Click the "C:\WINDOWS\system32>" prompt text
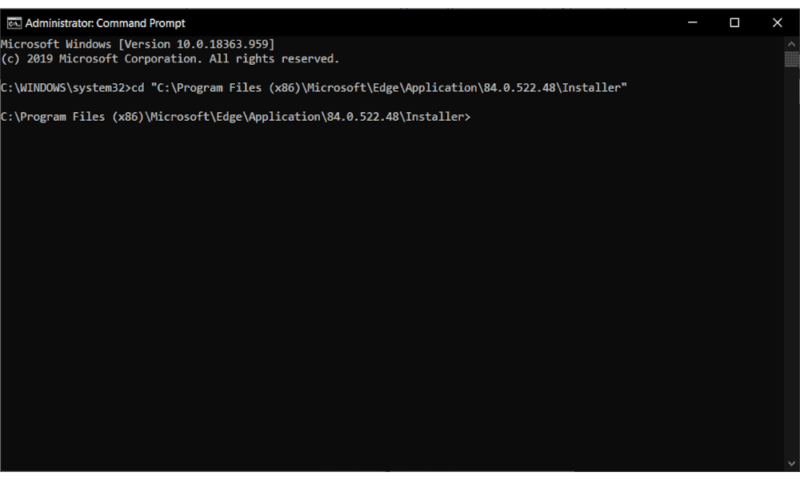Image resolution: width=800 pixels, height=480 pixels. tap(65, 88)
